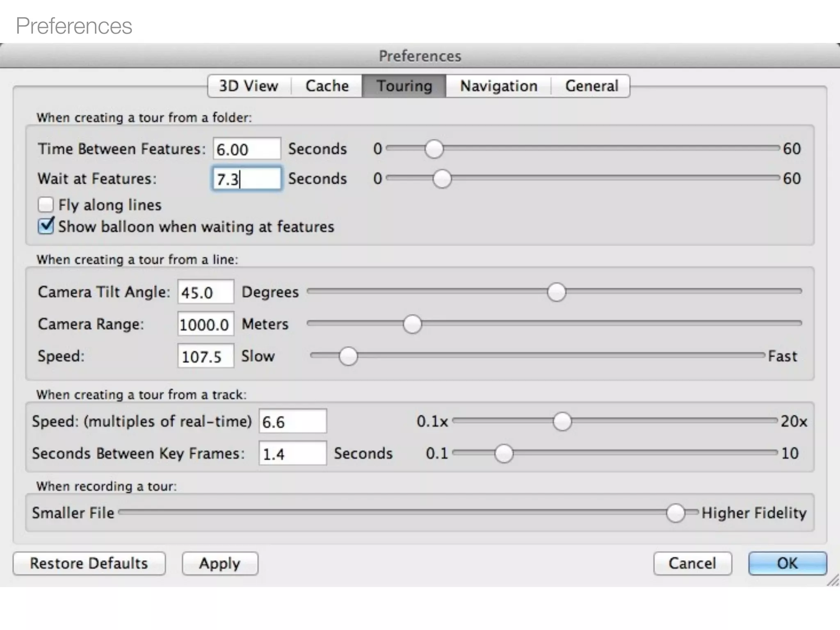Image resolution: width=840 pixels, height=630 pixels.
Task: Click the Seconds Between Key Frames field
Action: [292, 454]
